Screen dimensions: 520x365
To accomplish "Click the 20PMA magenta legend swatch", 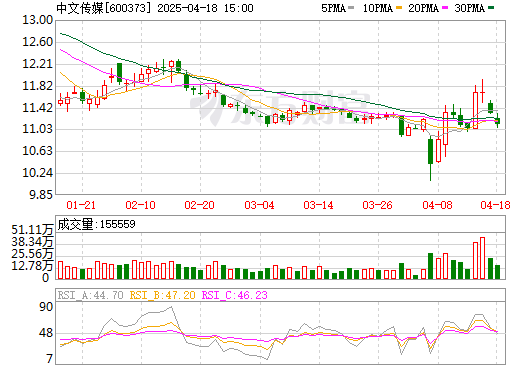I will click(x=445, y=8).
